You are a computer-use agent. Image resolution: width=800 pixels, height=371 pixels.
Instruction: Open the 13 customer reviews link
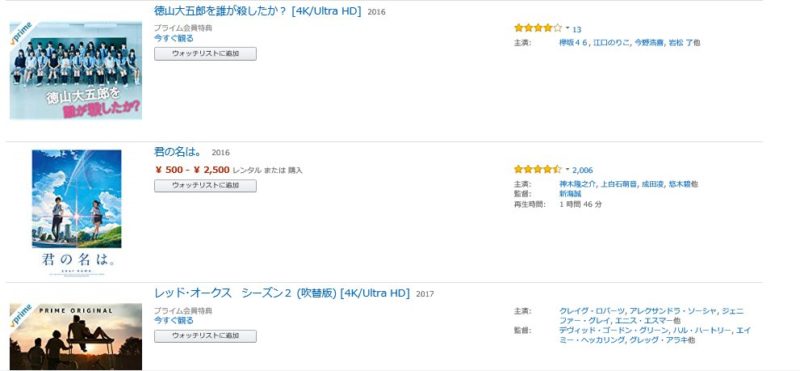577,29
